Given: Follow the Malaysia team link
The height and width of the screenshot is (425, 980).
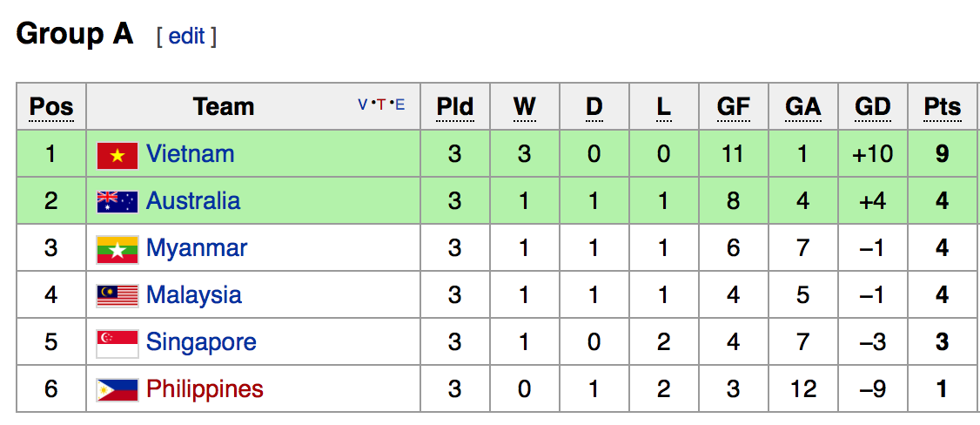Looking at the screenshot, I should click(193, 295).
